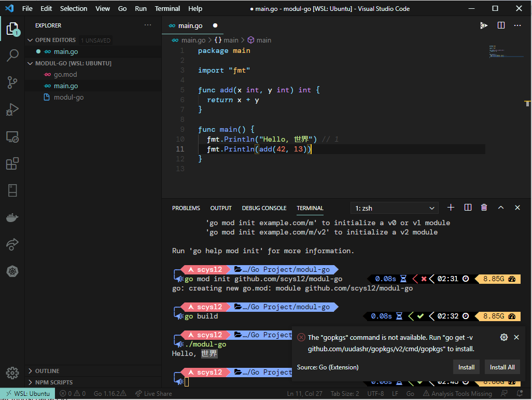Open the Remote Explorer view
This screenshot has width=532, height=400.
click(x=12, y=136)
